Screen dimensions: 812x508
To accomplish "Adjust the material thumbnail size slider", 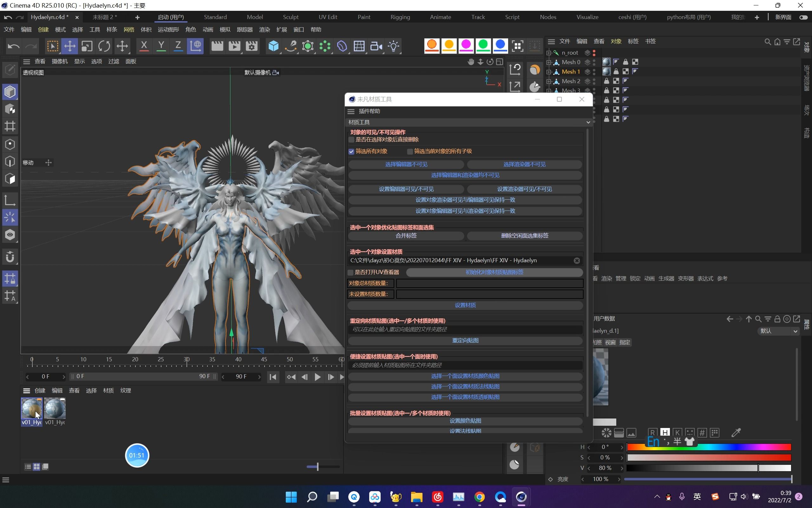I will coord(323,466).
